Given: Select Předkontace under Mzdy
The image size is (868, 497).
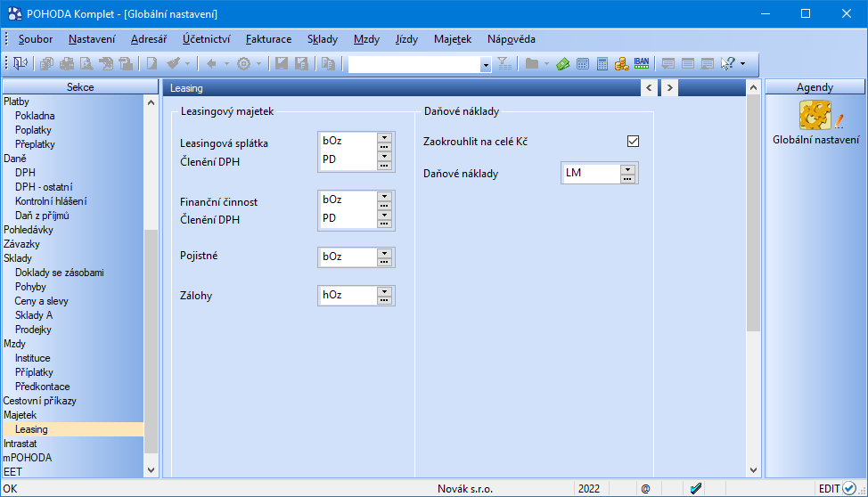Looking at the screenshot, I should tap(42, 387).
